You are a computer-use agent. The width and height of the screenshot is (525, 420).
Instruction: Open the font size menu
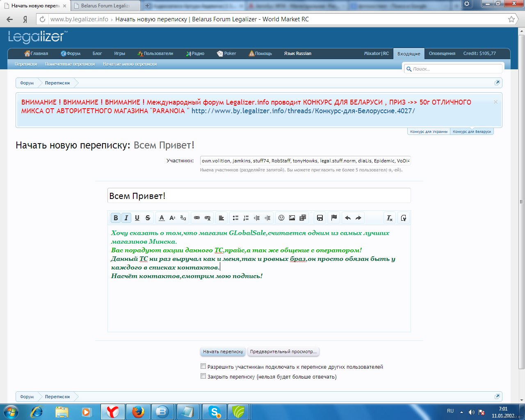(x=172, y=218)
